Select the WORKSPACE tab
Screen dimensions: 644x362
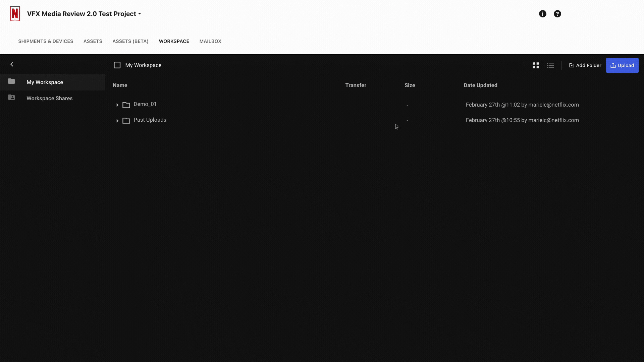click(174, 41)
